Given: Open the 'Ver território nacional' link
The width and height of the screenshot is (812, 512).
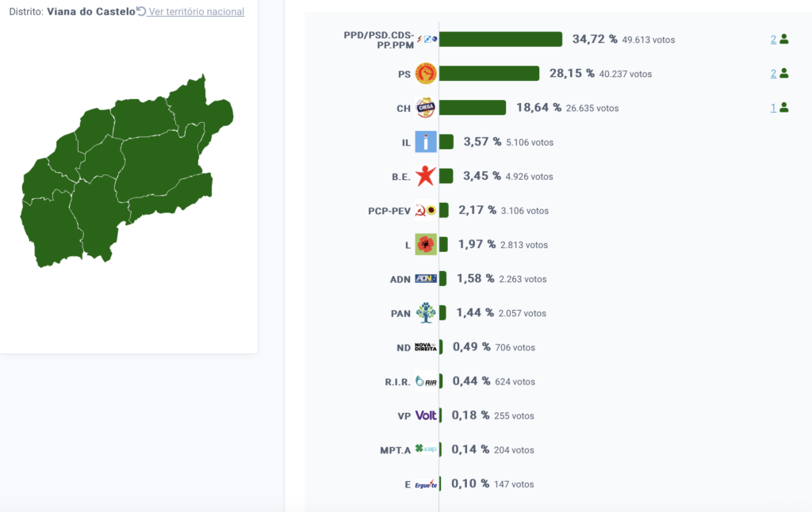Looking at the screenshot, I should tap(197, 11).
